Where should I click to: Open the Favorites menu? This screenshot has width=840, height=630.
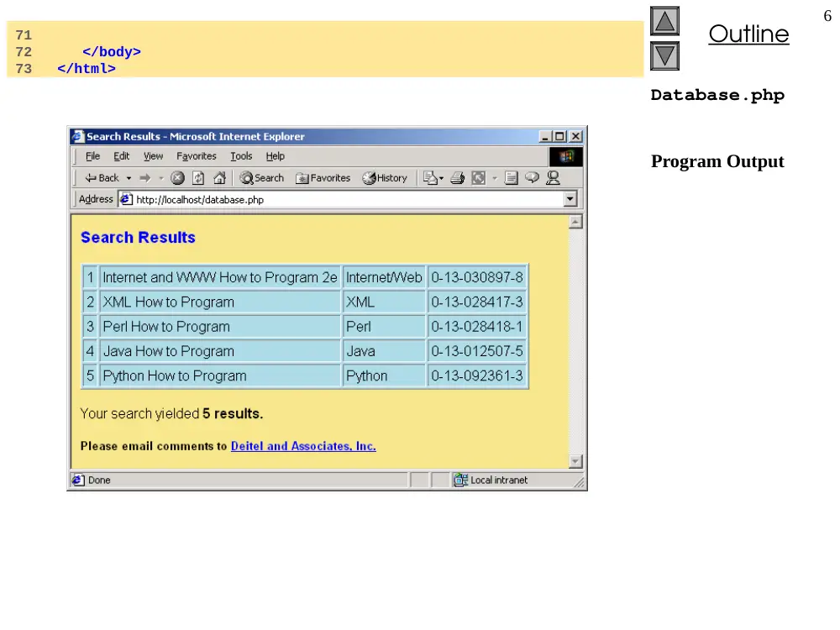point(197,156)
